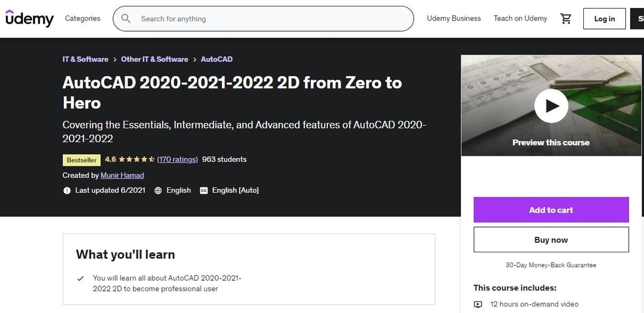Click the Preview this course label
Viewport: 644px width, 313px height.
(551, 143)
